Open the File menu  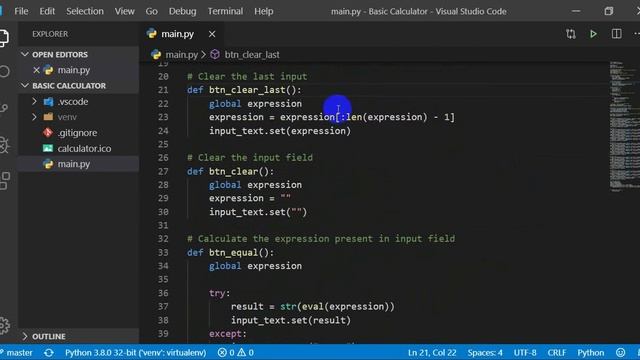point(21,11)
